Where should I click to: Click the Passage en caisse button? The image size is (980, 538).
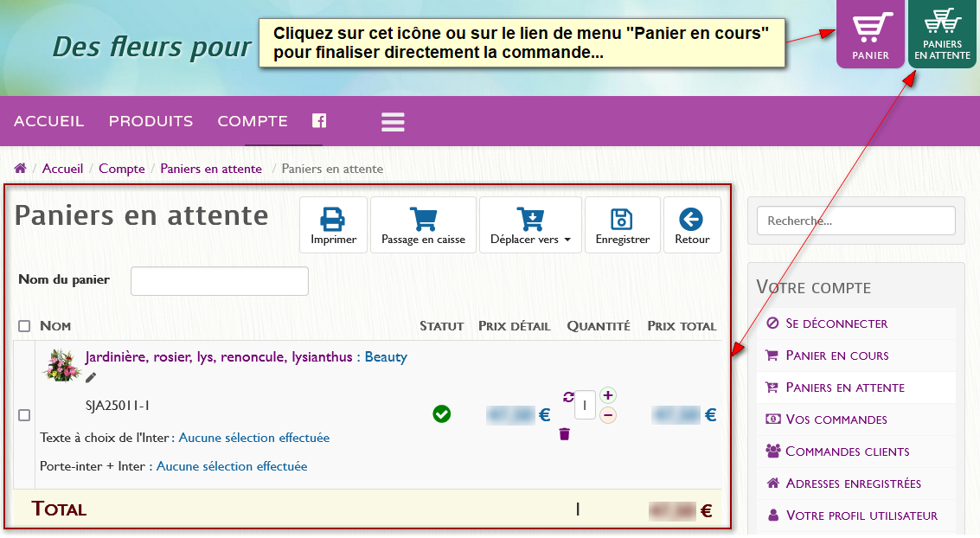tap(423, 225)
